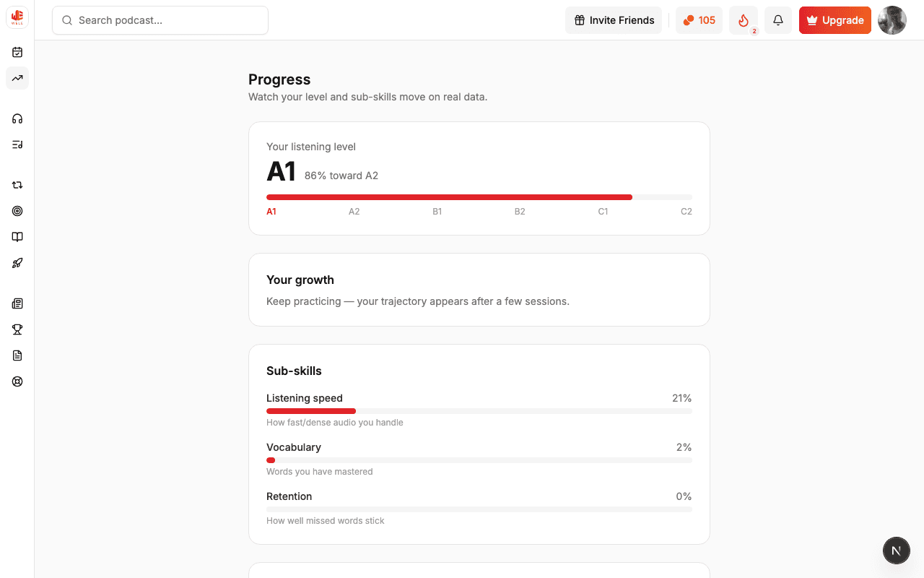This screenshot has height=578, width=924.
Task: Click the flame streak icon
Action: (x=744, y=20)
